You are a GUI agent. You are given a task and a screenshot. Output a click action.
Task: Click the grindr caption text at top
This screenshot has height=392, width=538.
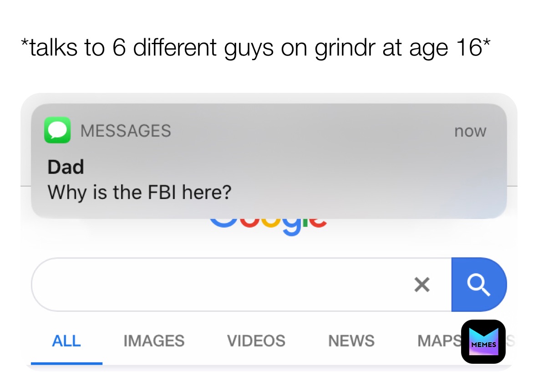tap(256, 48)
